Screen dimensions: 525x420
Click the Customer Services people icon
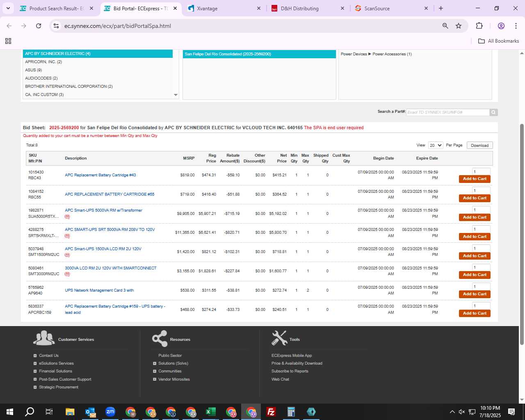pyautogui.click(x=44, y=338)
